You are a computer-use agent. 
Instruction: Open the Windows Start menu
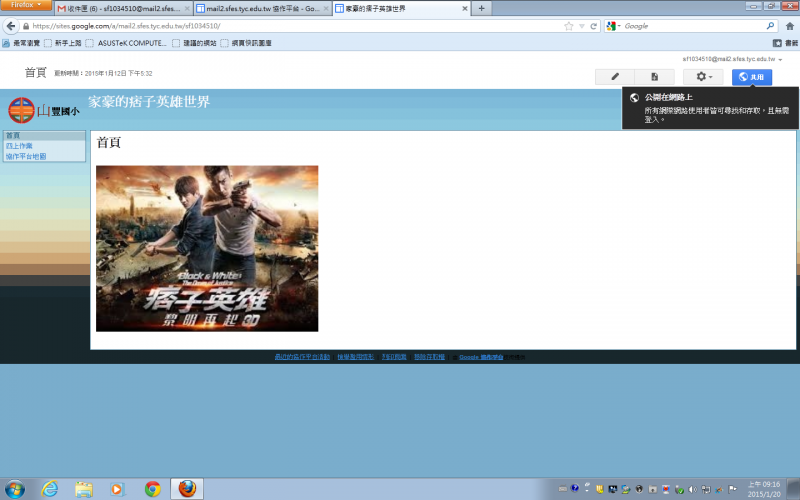(x=14, y=489)
